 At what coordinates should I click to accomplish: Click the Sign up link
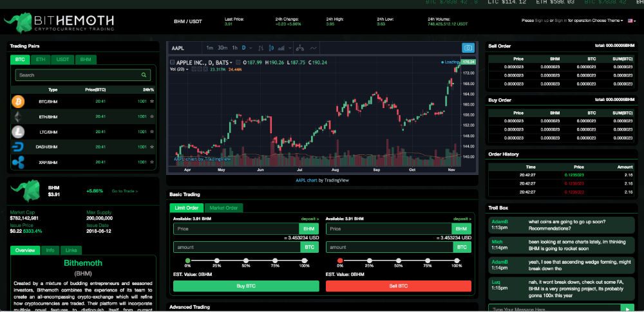[542, 21]
